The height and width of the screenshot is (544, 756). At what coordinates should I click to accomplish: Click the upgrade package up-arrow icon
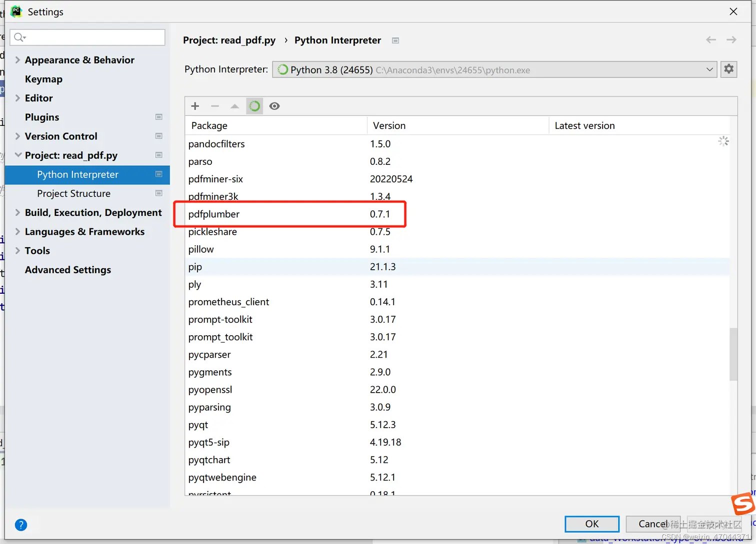click(234, 106)
